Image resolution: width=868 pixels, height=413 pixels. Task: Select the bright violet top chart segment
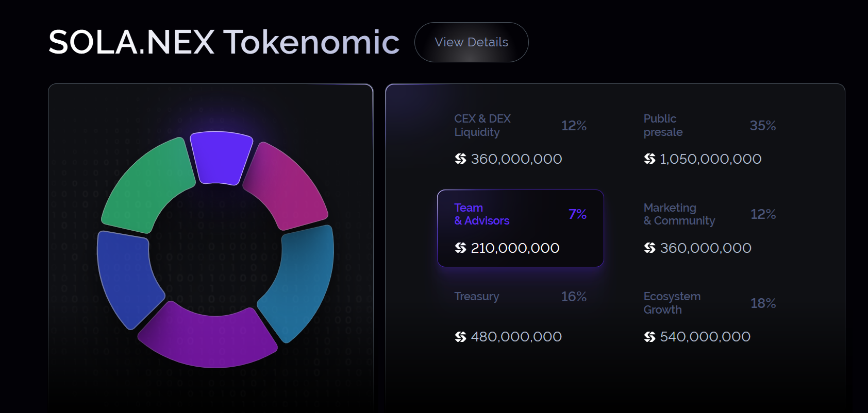pyautogui.click(x=221, y=158)
